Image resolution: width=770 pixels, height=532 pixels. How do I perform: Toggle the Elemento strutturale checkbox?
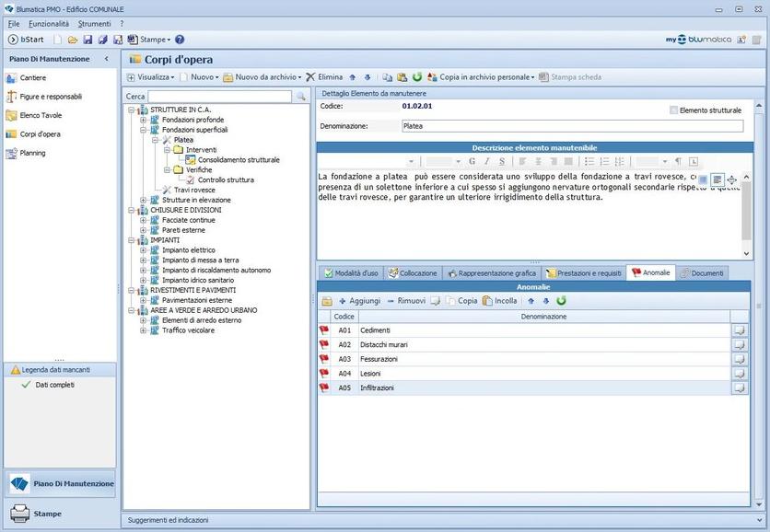tap(672, 110)
